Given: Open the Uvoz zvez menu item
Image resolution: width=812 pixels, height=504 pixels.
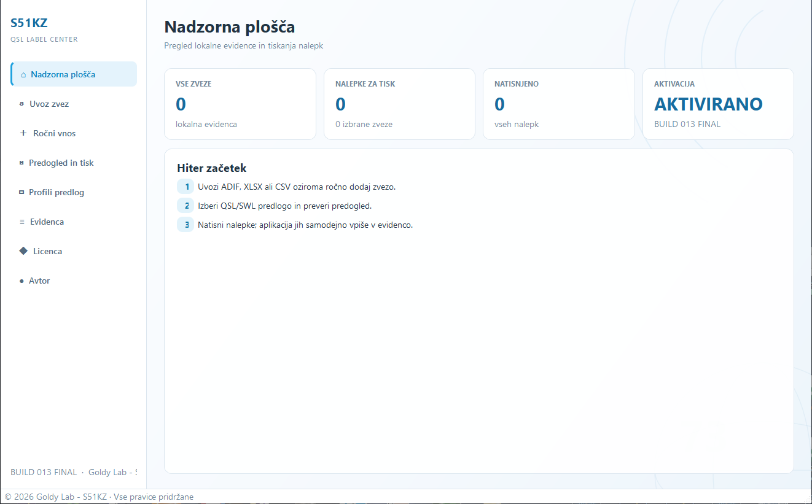Looking at the screenshot, I should 74,104.
